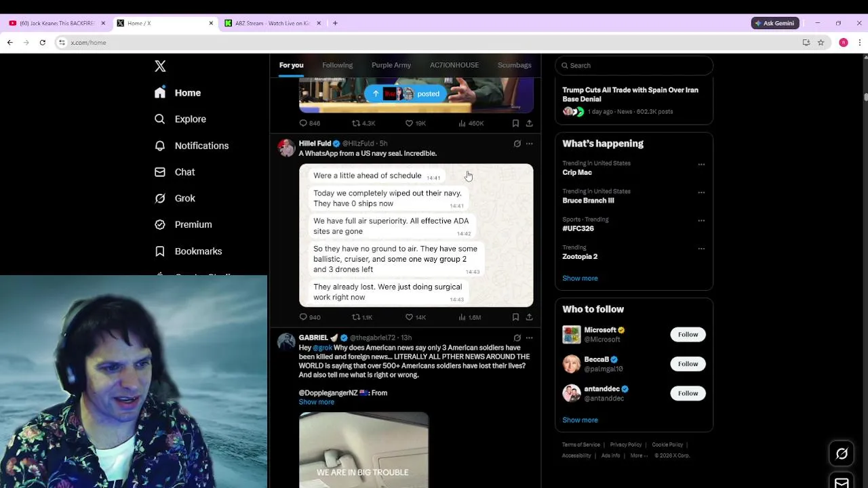Reply to Hillel Fuld's post (940)

point(310,317)
